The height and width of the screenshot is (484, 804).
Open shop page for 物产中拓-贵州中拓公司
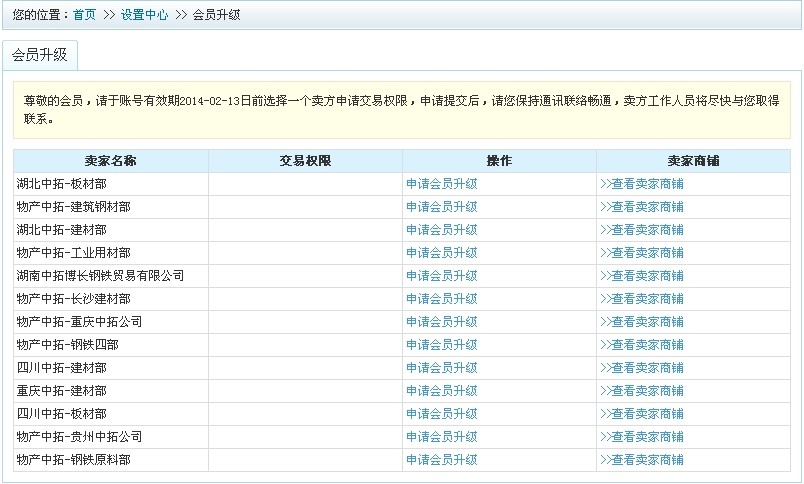point(642,436)
